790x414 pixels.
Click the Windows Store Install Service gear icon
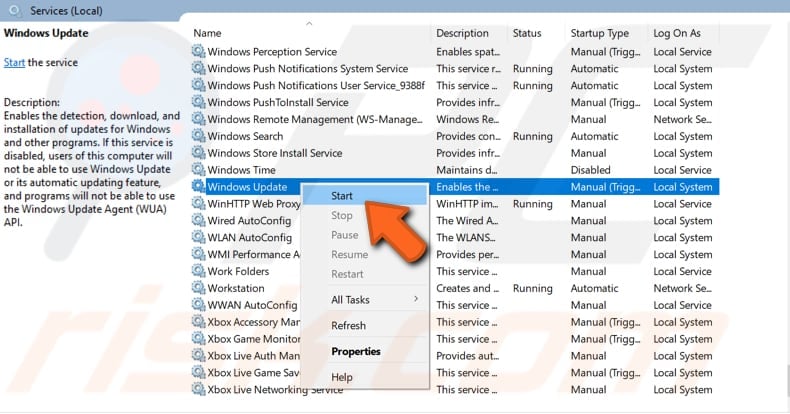(x=199, y=153)
